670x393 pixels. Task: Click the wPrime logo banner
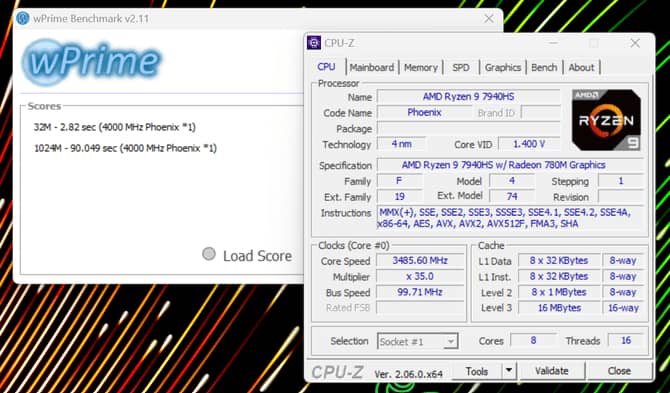(91, 62)
